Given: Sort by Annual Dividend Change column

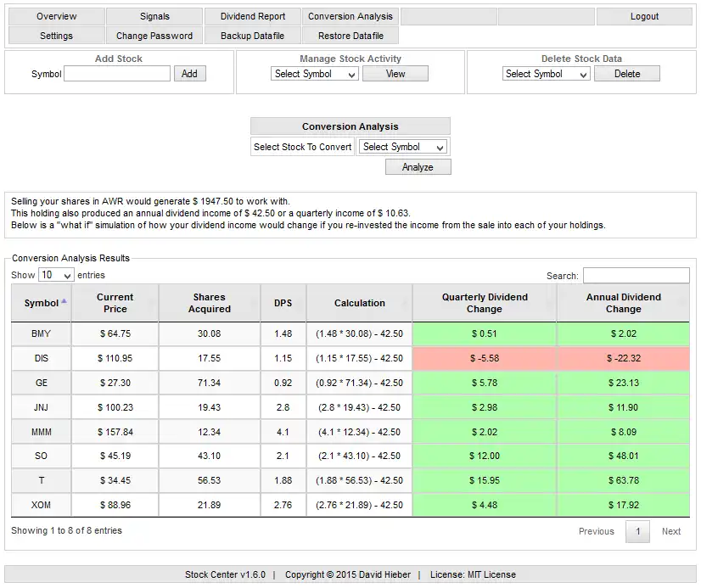Looking at the screenshot, I should point(623,303).
